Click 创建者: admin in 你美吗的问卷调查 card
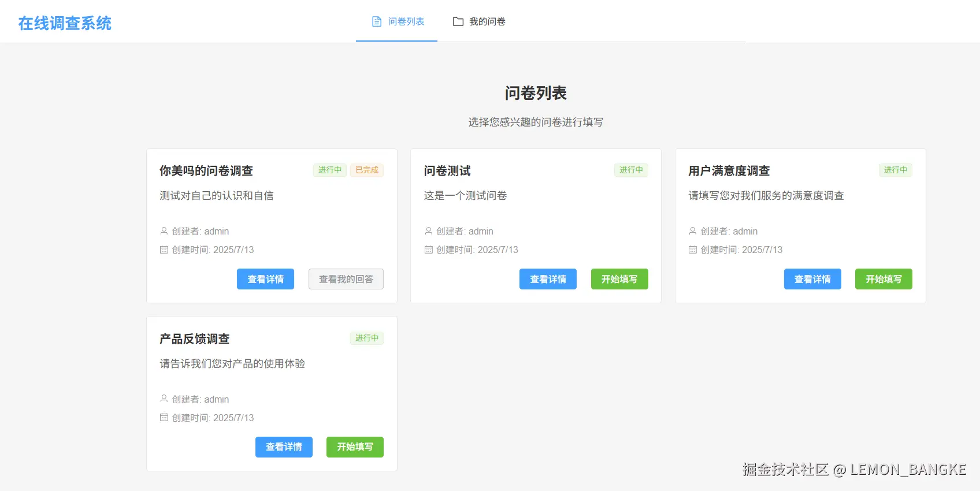 tap(201, 231)
